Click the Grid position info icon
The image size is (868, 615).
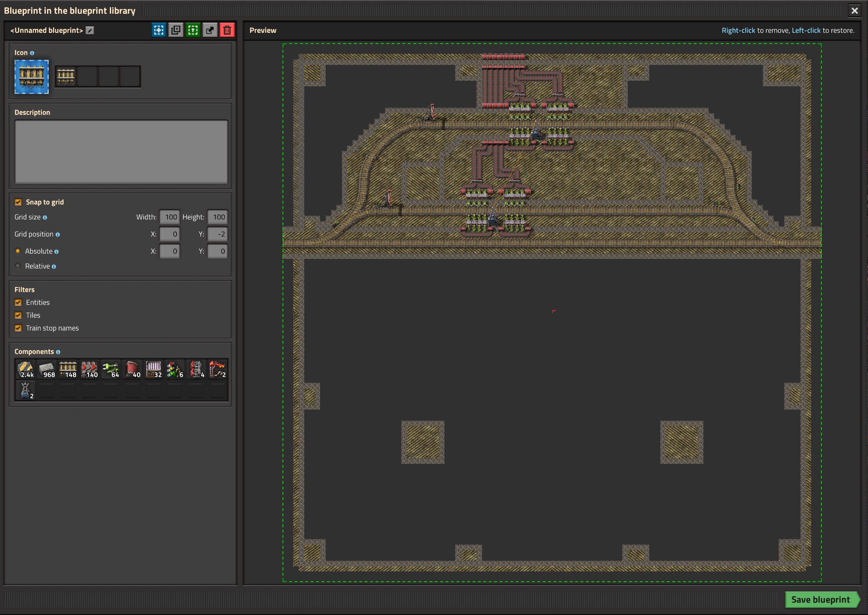[x=58, y=234]
